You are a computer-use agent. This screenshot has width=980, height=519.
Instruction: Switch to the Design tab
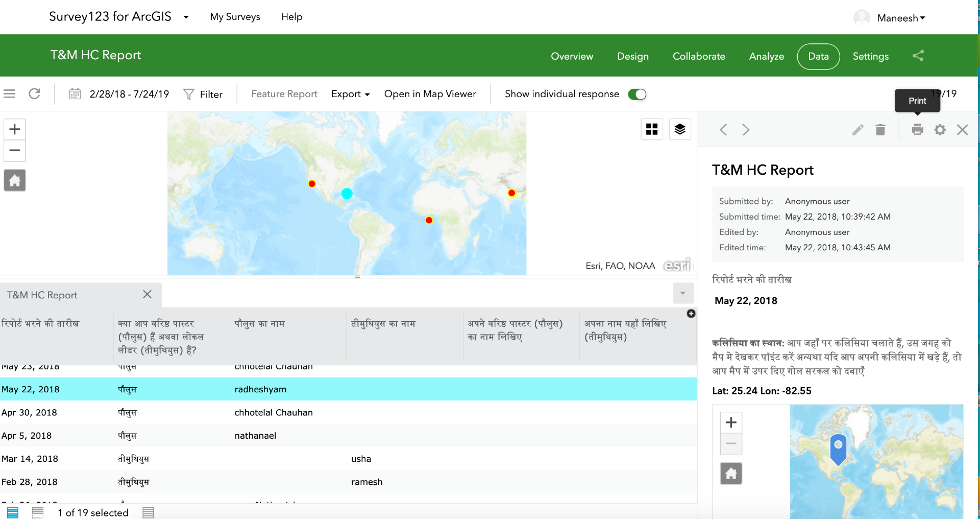pos(633,56)
